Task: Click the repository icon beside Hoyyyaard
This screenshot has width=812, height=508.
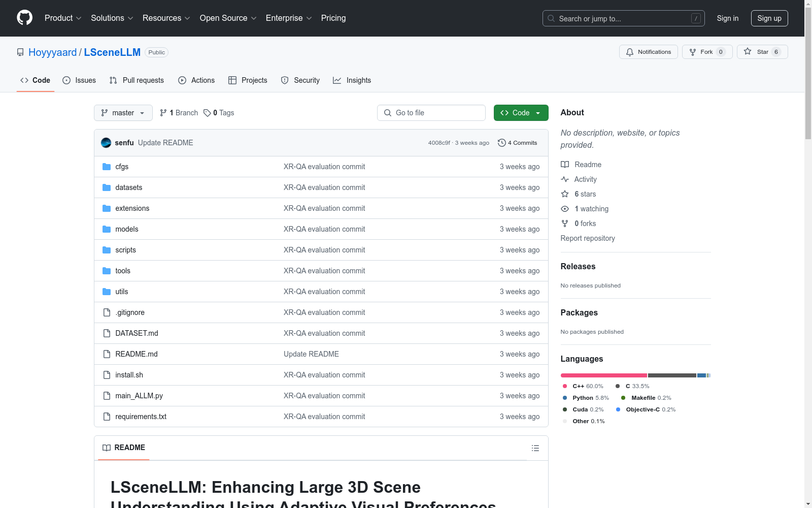Action: click(x=20, y=52)
